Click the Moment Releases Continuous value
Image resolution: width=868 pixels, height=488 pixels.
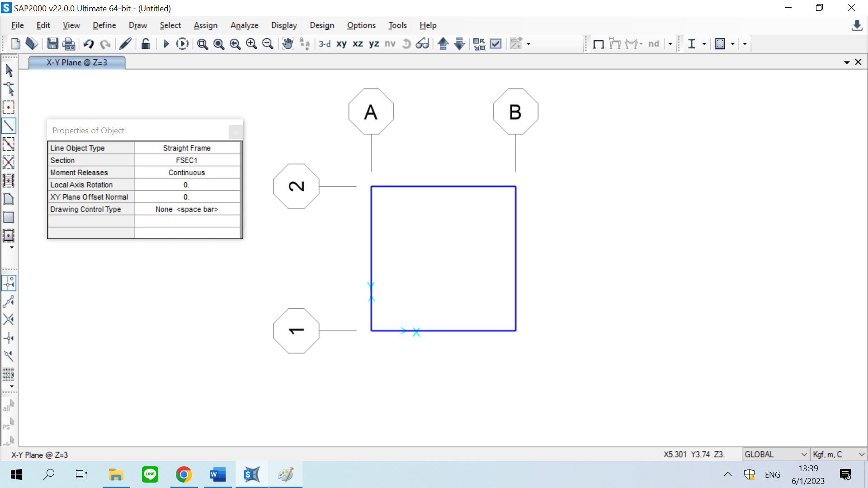pos(187,173)
